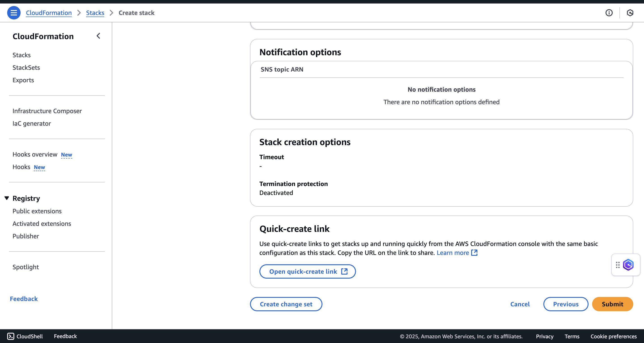Click the SNS topic ARN column header
Screen dimensions: 644x343
click(282, 69)
